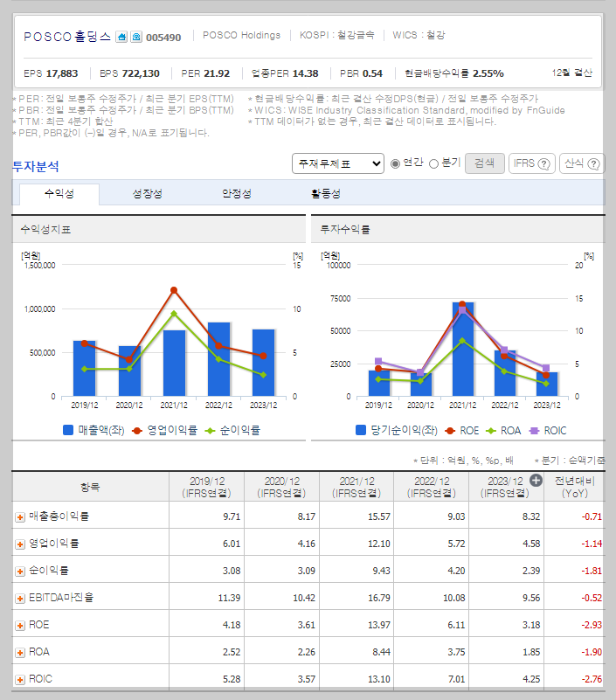Open the POSCO Holdings homepage icon
616x700 pixels.
pos(121,37)
